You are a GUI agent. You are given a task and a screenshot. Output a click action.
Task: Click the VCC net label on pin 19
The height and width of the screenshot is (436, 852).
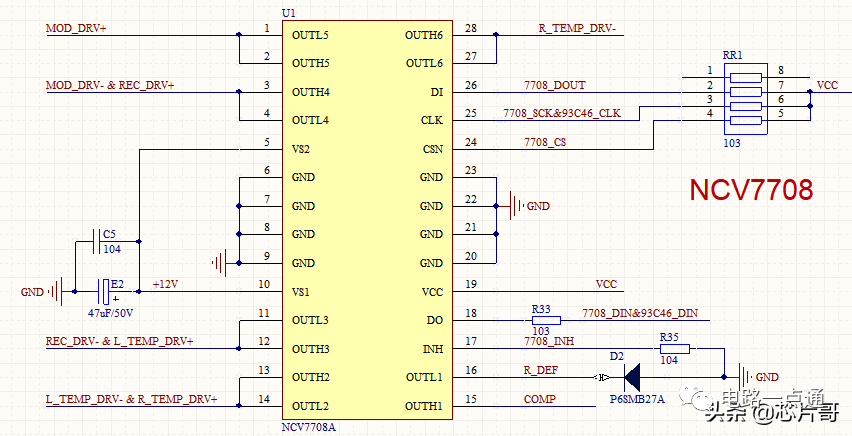coord(606,284)
